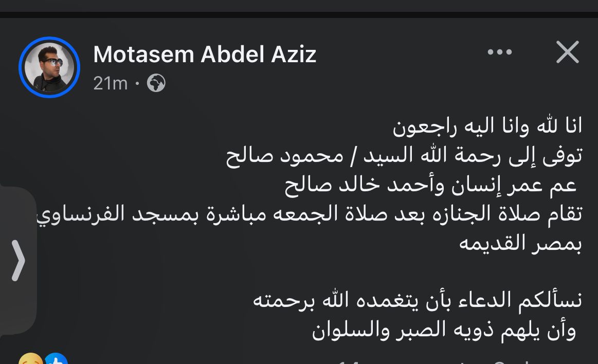
Task: Click the 21m post timestamp
Action: [x=110, y=83]
